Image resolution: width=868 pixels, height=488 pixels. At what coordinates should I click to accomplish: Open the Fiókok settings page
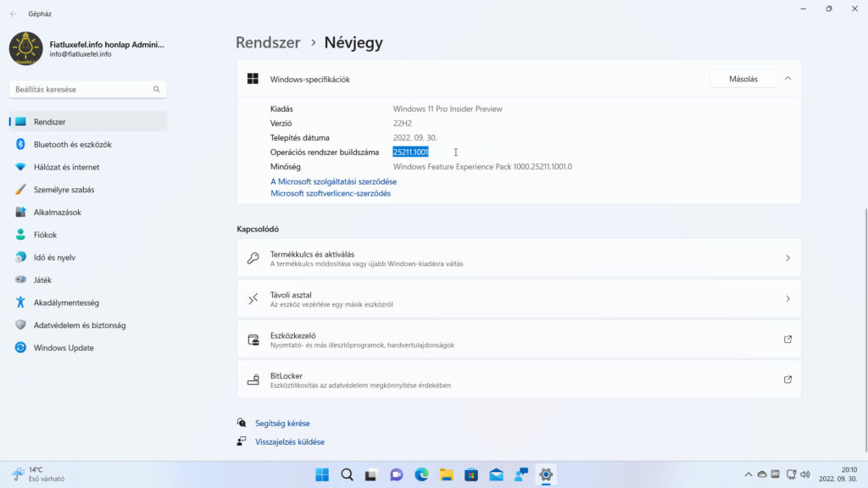[x=88, y=236]
